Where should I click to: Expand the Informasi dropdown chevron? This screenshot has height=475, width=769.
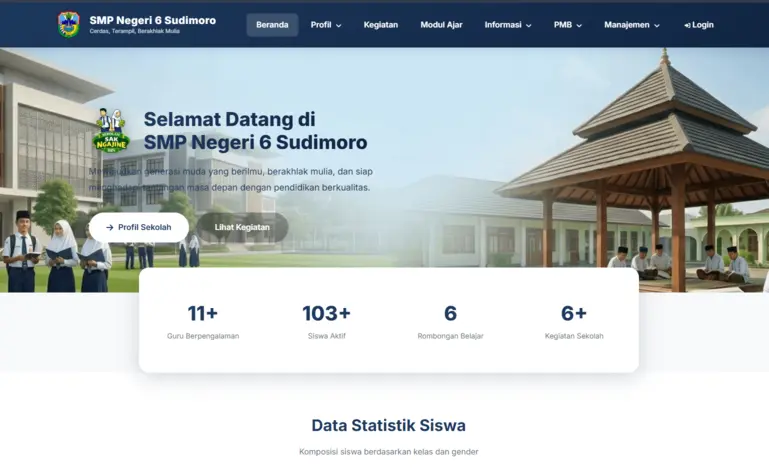point(529,25)
